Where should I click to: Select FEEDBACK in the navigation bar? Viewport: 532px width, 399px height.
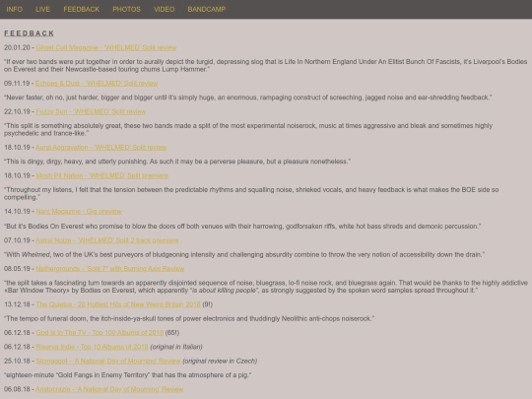[82, 9]
